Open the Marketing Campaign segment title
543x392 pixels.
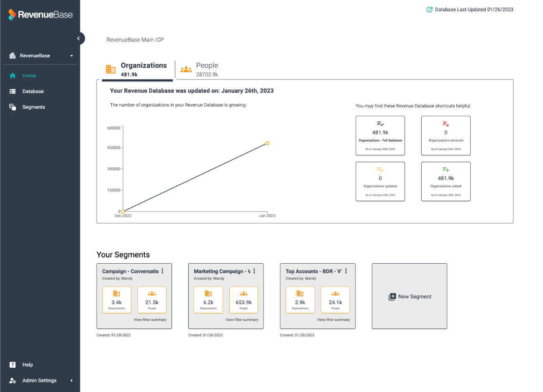tap(222, 271)
